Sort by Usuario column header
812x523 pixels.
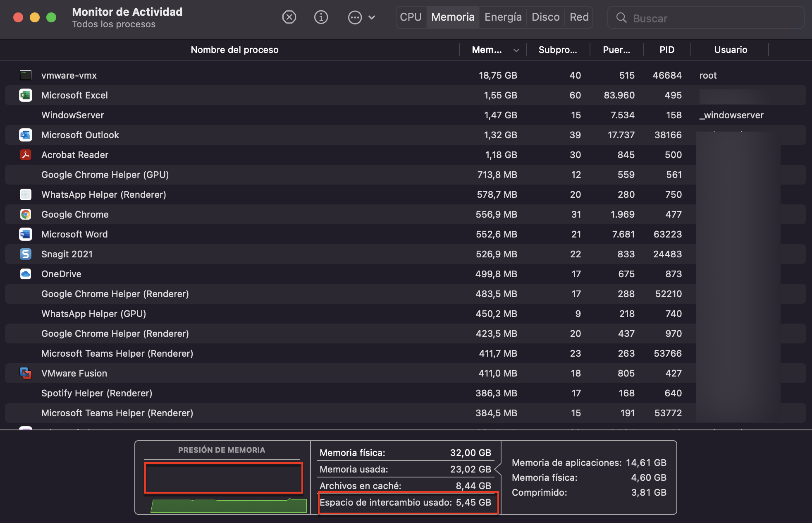point(731,50)
